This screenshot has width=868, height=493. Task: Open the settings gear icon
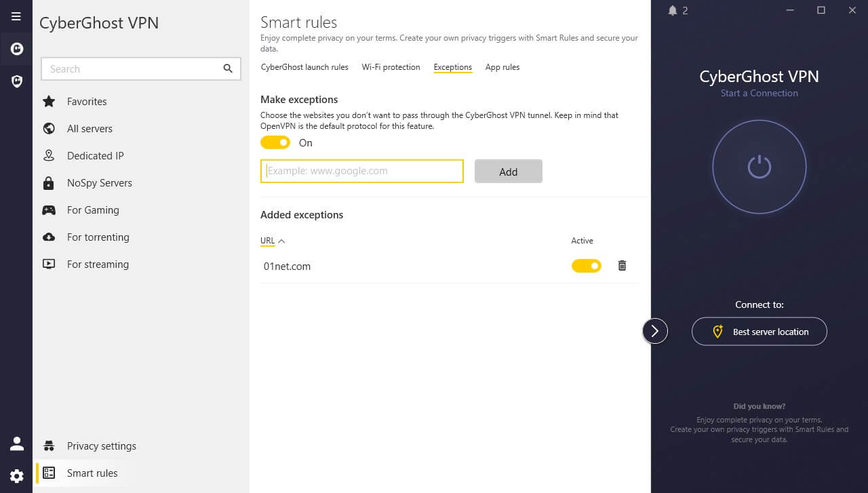(x=16, y=476)
